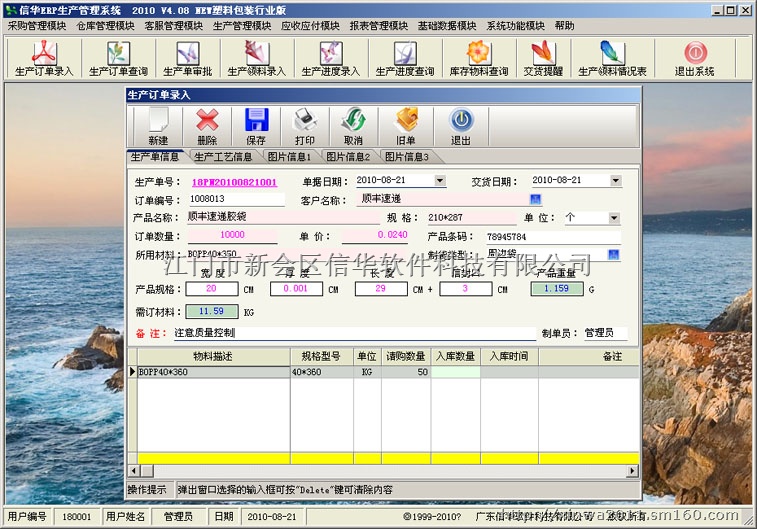Open the 仓库管理模块 menu
Viewport: 757px width, 529px height.
105,25
